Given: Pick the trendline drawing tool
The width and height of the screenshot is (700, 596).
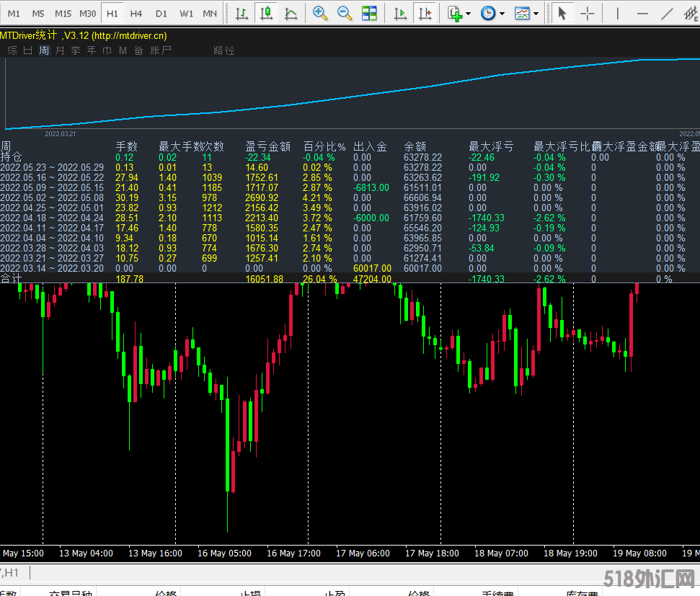Looking at the screenshot, I should click(x=668, y=13).
